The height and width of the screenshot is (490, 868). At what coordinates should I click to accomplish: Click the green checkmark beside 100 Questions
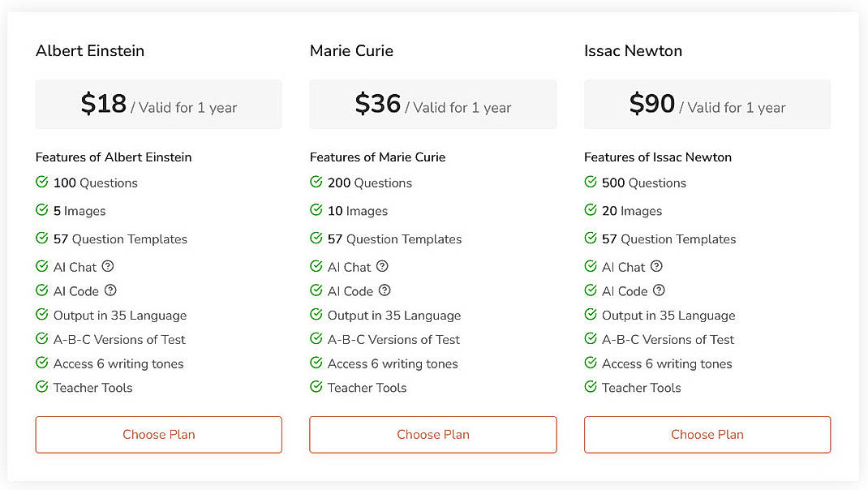tap(41, 182)
